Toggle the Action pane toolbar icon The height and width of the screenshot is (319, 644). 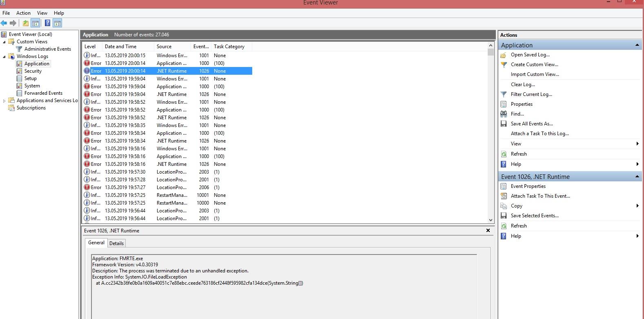tap(58, 23)
